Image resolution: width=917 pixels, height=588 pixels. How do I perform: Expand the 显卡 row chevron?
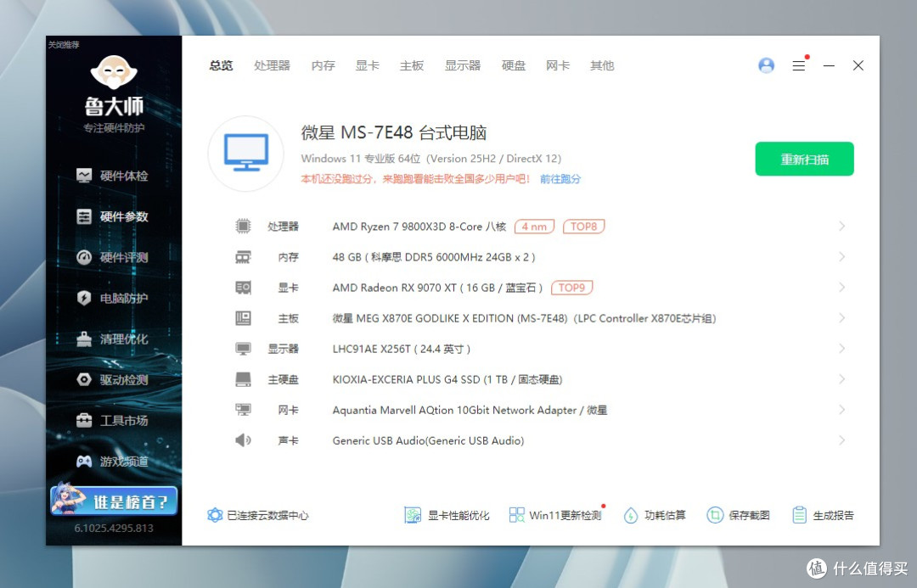click(x=841, y=288)
